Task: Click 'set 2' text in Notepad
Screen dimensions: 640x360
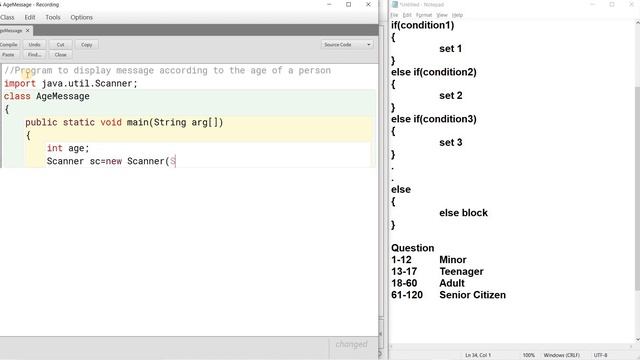Action: [451, 96]
